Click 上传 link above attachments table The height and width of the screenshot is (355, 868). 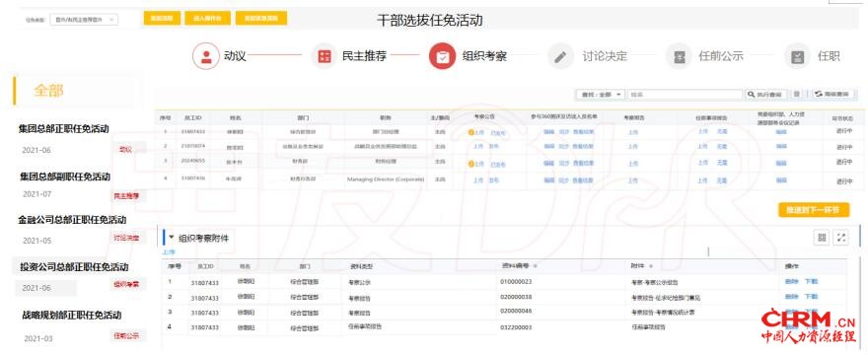(x=168, y=252)
